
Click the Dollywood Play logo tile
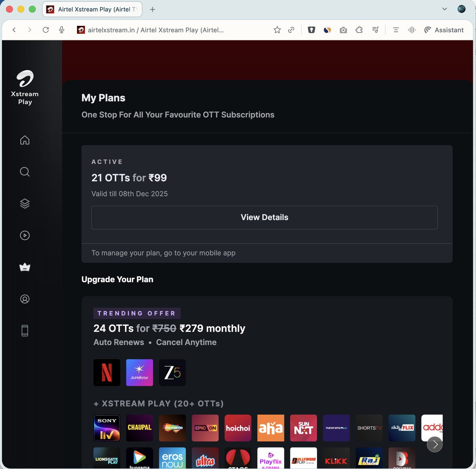click(303, 458)
